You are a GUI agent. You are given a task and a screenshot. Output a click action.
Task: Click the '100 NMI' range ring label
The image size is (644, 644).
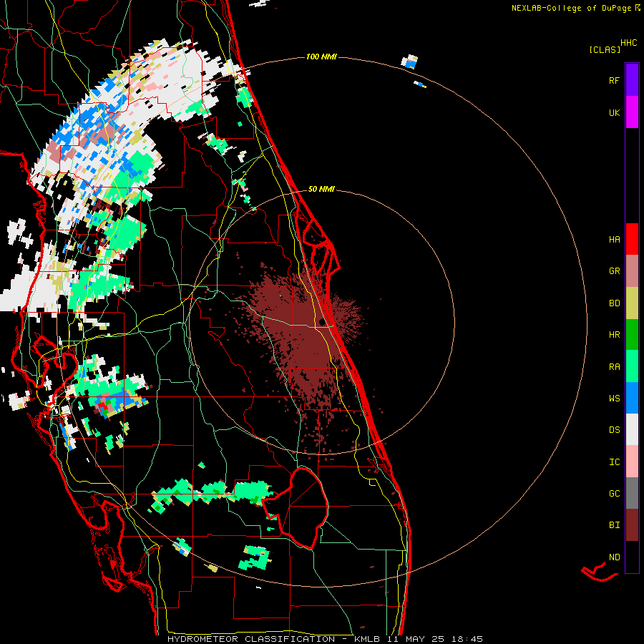(x=321, y=57)
